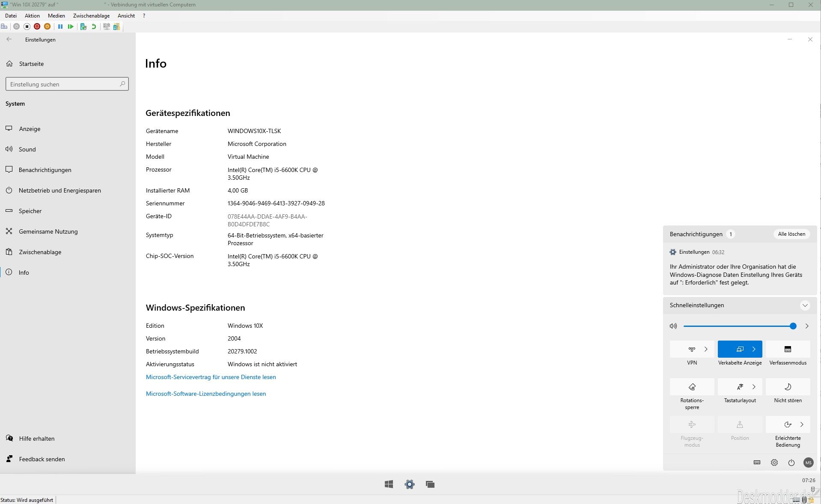
Task: Open the Medien menu
Action: click(x=57, y=16)
